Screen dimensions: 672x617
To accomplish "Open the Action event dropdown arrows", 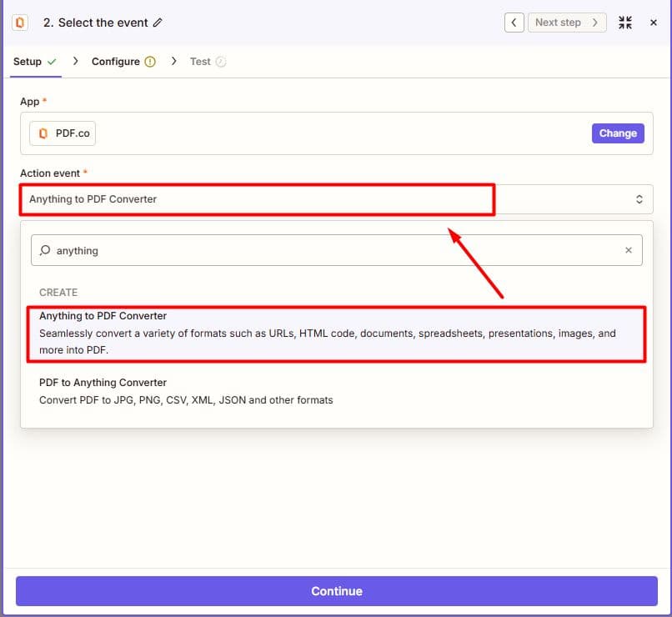I will pos(639,199).
